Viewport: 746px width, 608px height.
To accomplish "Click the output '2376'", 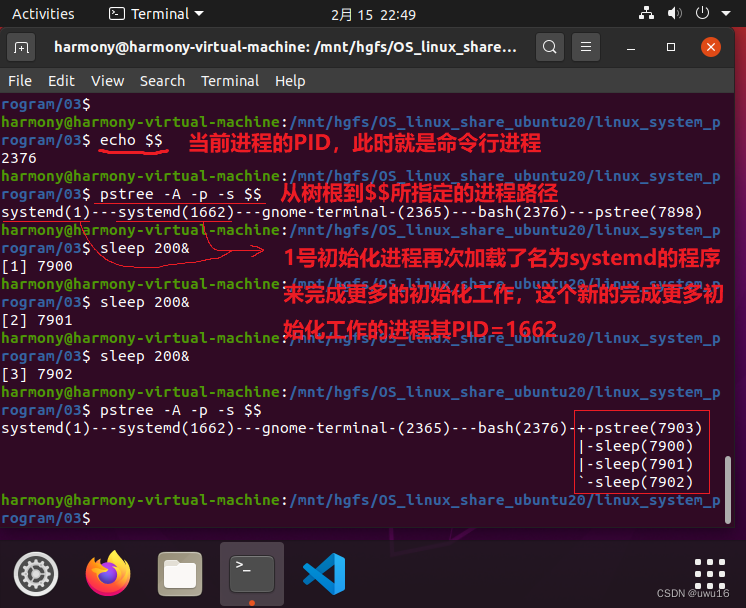I will pyautogui.click(x=19, y=158).
